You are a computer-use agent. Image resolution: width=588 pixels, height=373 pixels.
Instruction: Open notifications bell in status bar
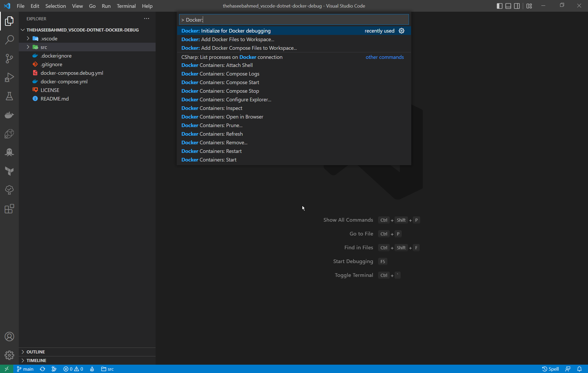(x=579, y=369)
